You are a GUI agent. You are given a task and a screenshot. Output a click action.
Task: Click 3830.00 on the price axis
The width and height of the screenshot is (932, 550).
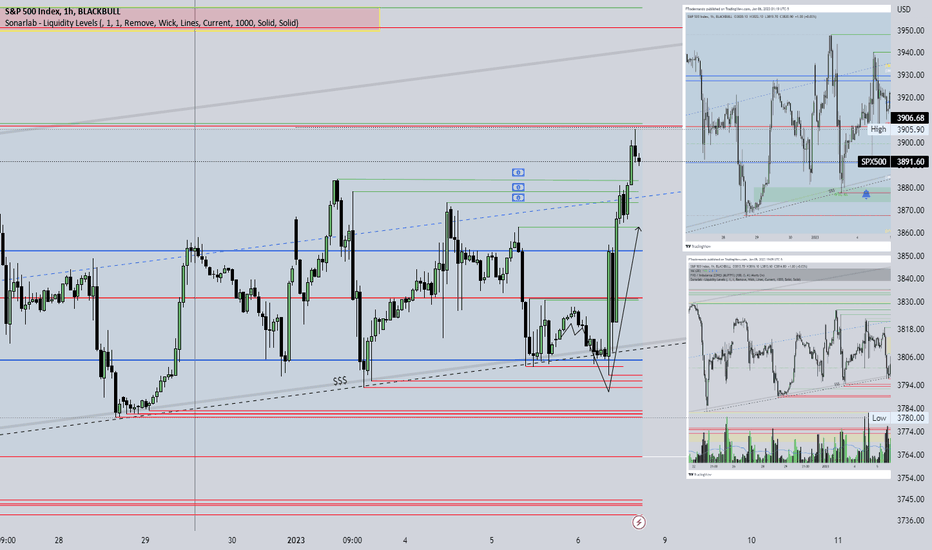(910, 302)
